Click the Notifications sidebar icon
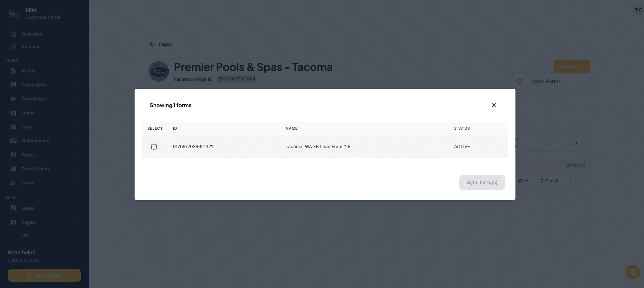 13,141
